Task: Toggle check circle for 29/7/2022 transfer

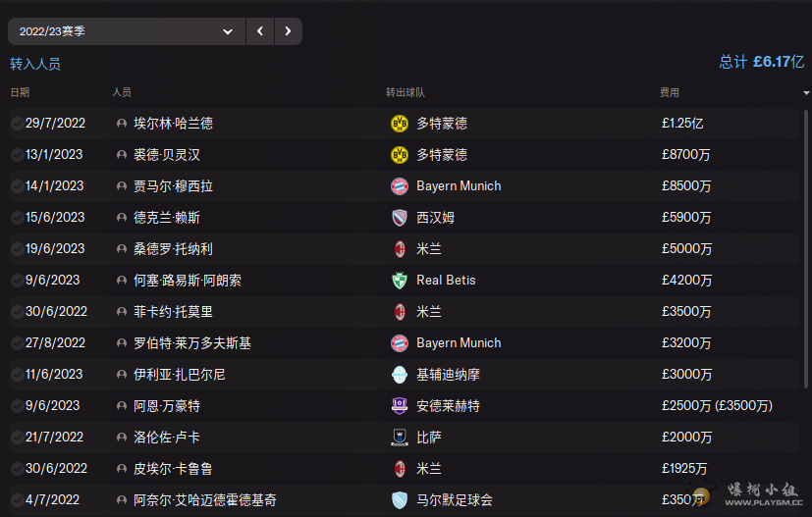Action: click(x=18, y=124)
